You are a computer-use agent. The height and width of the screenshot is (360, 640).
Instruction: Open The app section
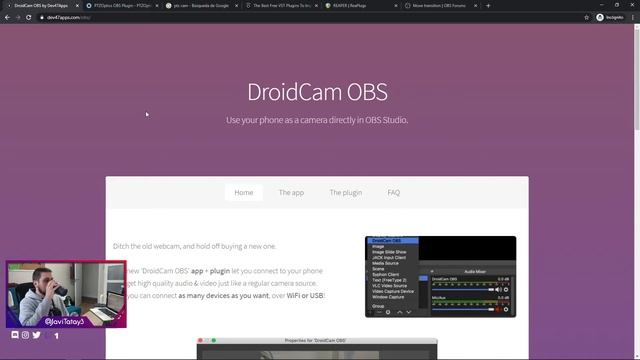(x=291, y=193)
